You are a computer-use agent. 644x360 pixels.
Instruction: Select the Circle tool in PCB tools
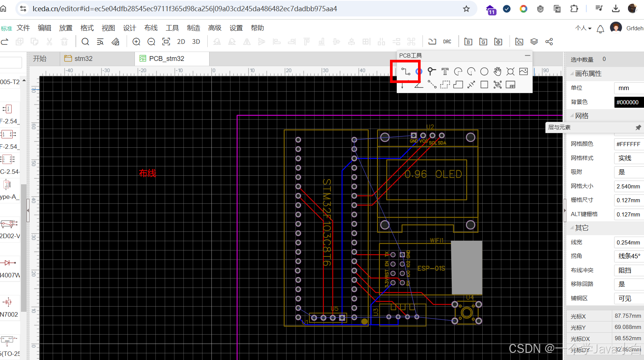(484, 71)
